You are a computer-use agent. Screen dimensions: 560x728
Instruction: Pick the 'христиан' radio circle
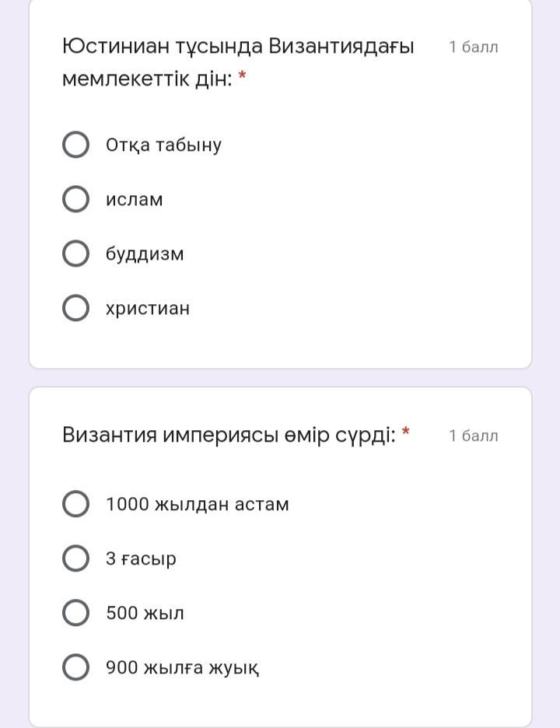click(75, 308)
